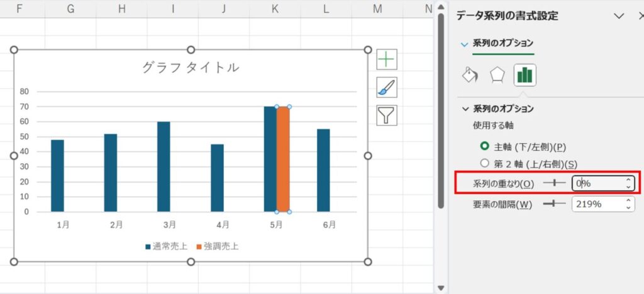This screenshot has width=644, height=294.
Task: Select column header M
Action: point(377,9)
